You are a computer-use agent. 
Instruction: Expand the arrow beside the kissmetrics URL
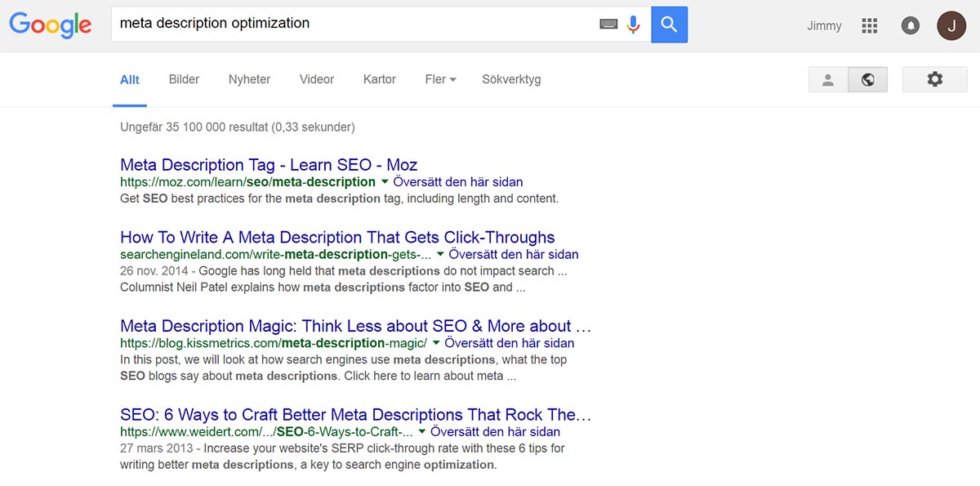pos(435,343)
